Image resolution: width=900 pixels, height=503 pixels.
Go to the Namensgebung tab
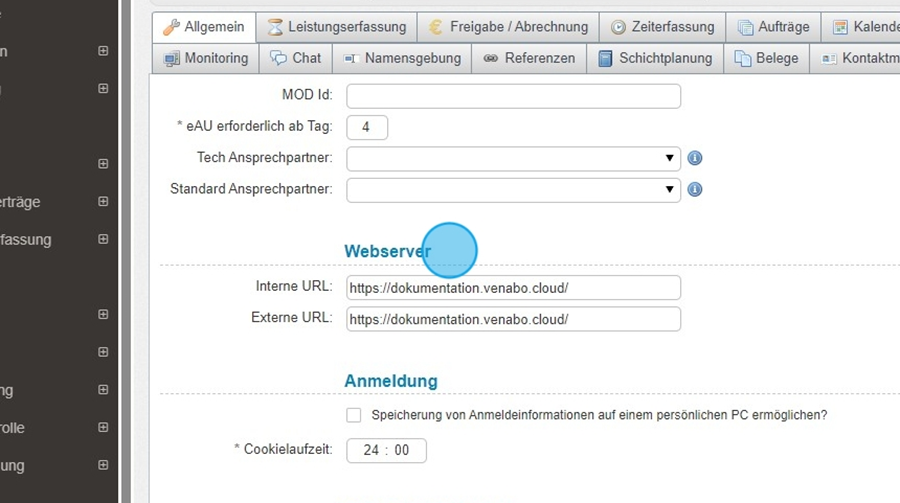[x=403, y=58]
